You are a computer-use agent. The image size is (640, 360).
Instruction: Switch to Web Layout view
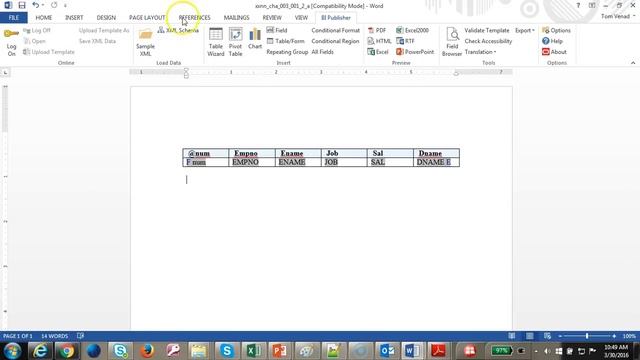(x=547, y=336)
